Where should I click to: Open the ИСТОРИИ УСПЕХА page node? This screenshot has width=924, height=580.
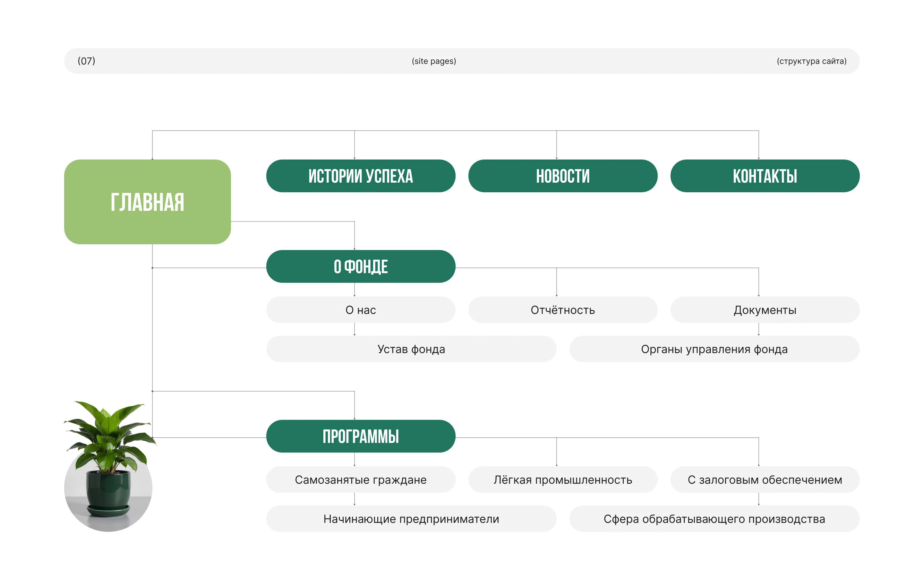pos(360,176)
